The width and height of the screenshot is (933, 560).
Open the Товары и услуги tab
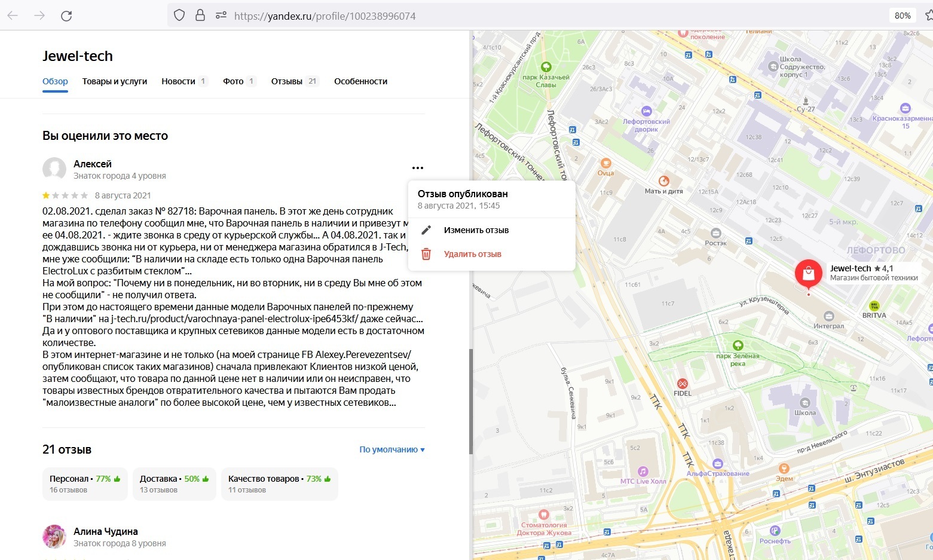point(115,81)
